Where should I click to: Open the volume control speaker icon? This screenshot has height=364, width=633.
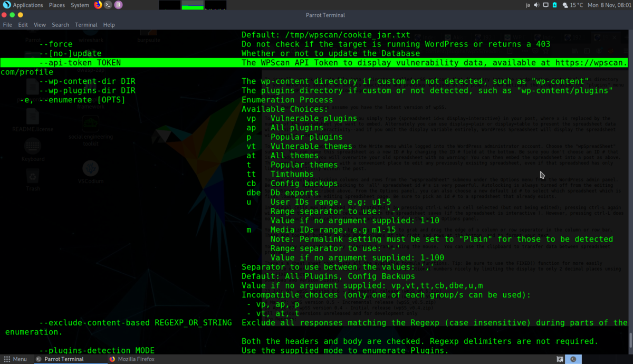(x=536, y=5)
